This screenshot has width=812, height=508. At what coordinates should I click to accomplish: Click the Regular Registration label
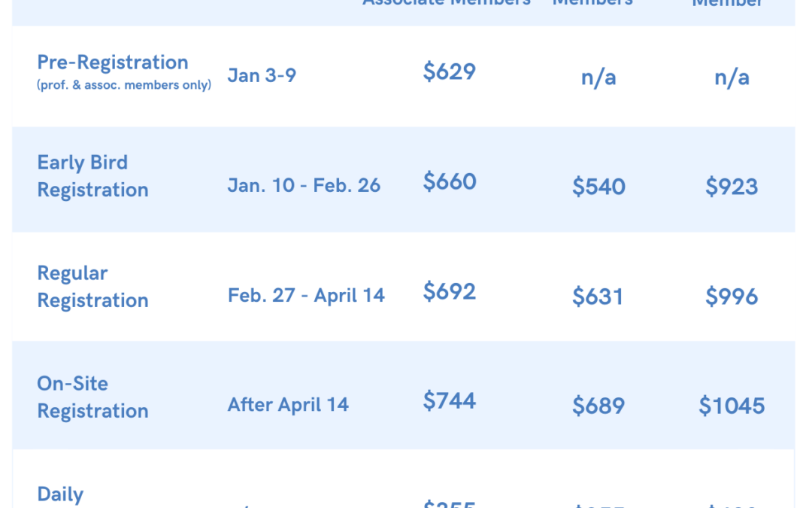point(92,287)
